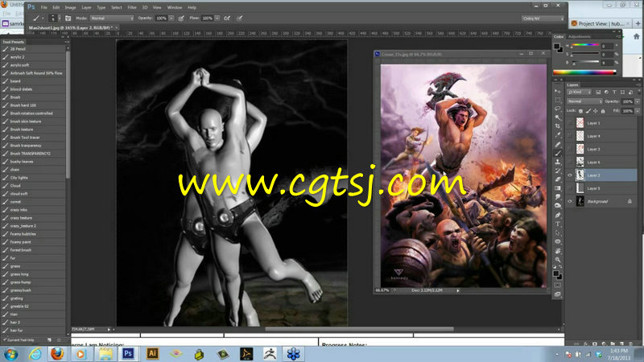Screen dimensions: 644x362
Task: Click the foreground color swatch in toolbox
Action: pyautogui.click(x=555, y=274)
